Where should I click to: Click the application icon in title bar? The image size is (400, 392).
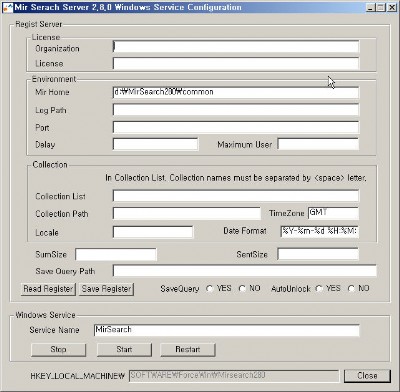coord(8,7)
